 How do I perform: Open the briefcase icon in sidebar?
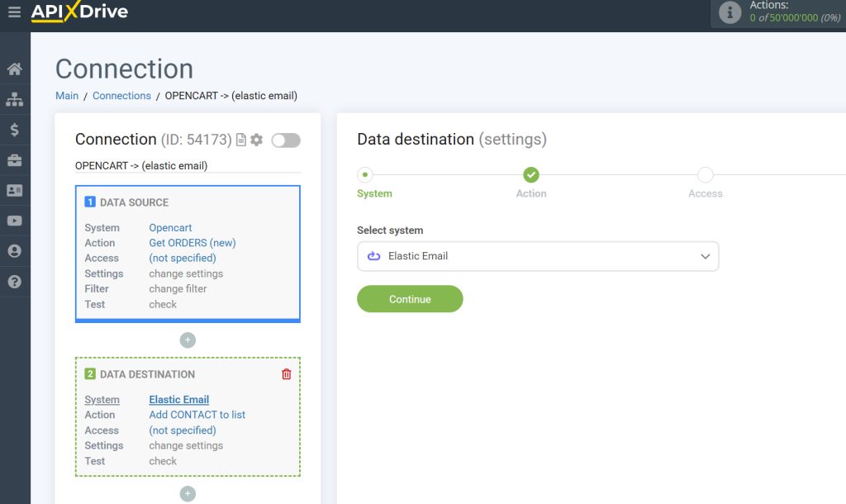coord(15,160)
